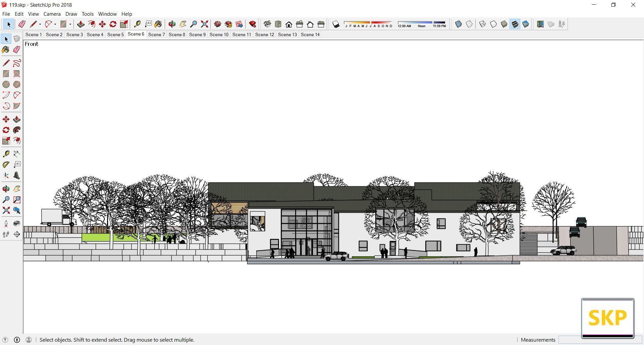Screen dimensions: 644x345
Task: Choose the Dimension tool in left toolbar
Action: pos(17,154)
